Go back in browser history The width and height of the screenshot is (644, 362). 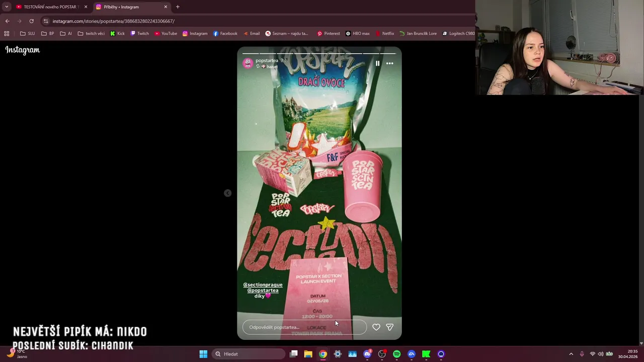tap(7, 21)
